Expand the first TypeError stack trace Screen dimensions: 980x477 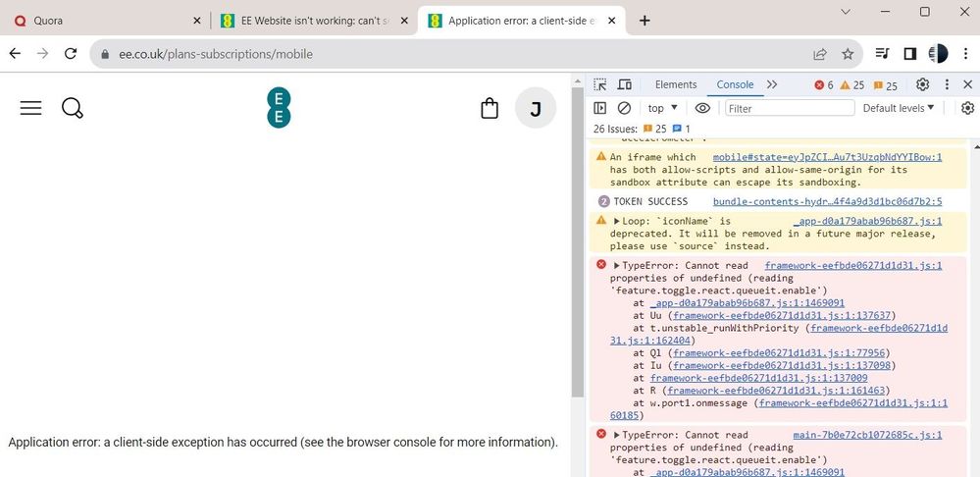coord(616,265)
